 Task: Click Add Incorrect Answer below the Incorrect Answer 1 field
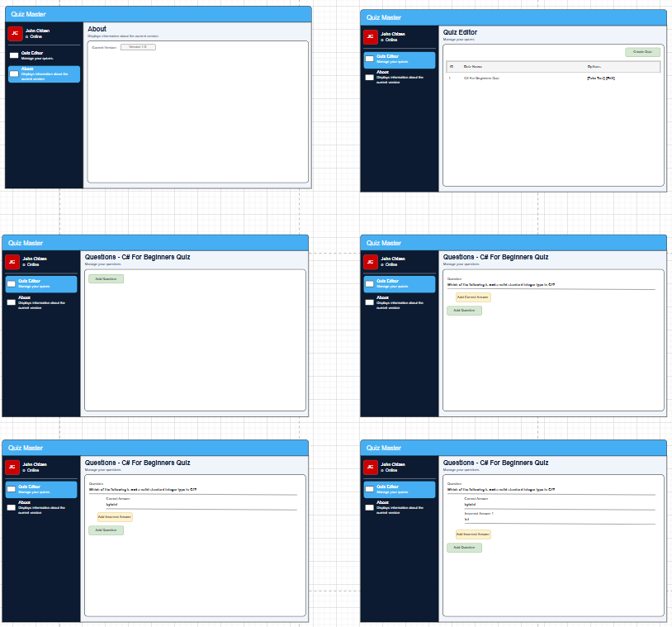(x=473, y=534)
